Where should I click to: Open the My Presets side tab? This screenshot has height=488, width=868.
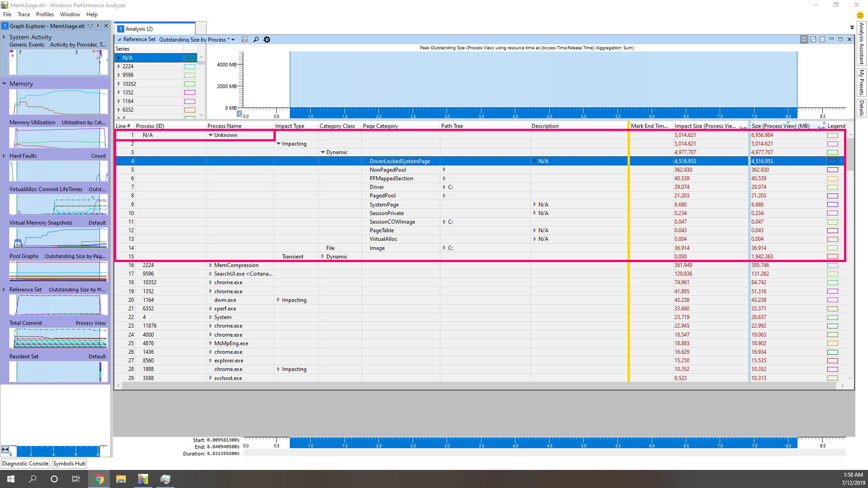[862, 82]
